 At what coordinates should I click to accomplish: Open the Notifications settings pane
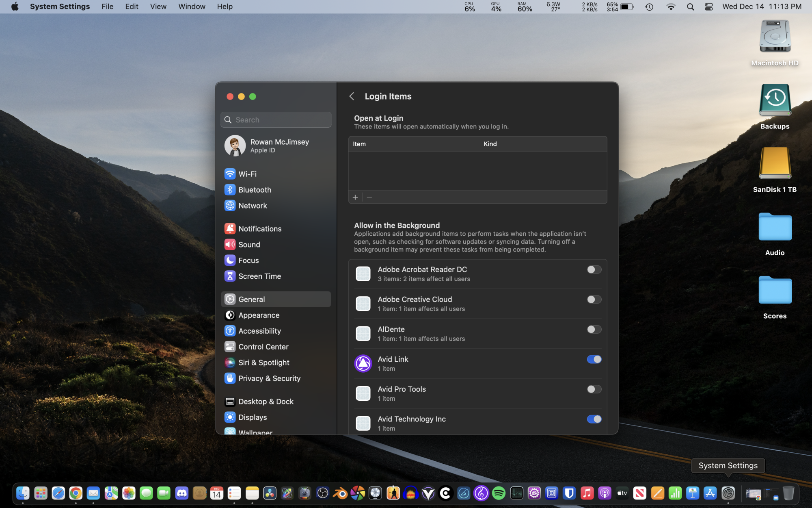click(259, 229)
